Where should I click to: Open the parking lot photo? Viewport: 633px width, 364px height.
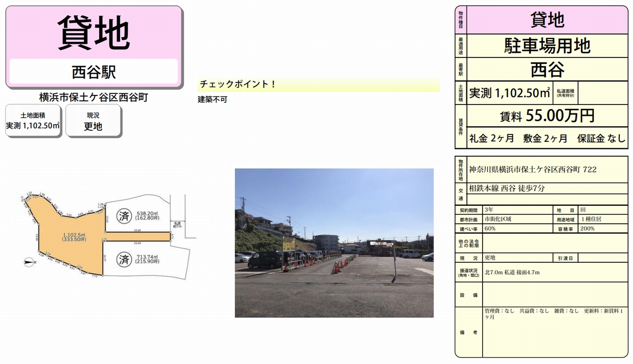click(334, 243)
